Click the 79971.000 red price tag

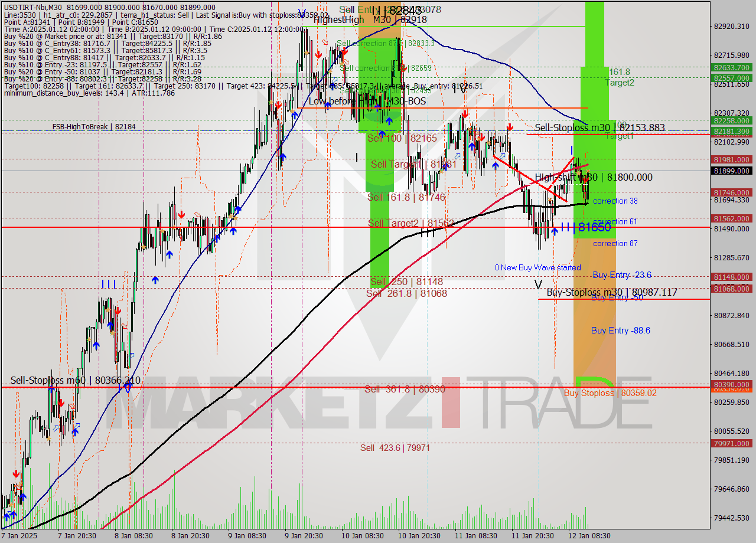(731, 443)
